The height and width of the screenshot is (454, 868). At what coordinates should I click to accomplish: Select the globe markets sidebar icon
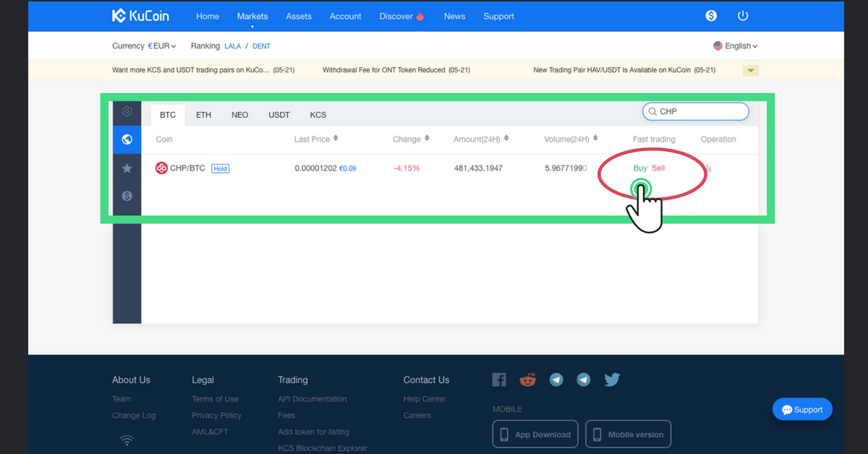click(127, 140)
